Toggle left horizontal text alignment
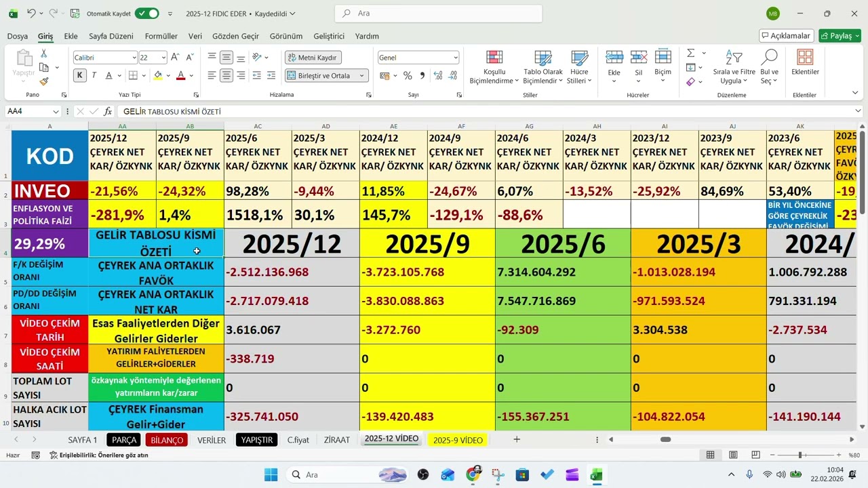The width and height of the screenshot is (868, 488). click(212, 75)
